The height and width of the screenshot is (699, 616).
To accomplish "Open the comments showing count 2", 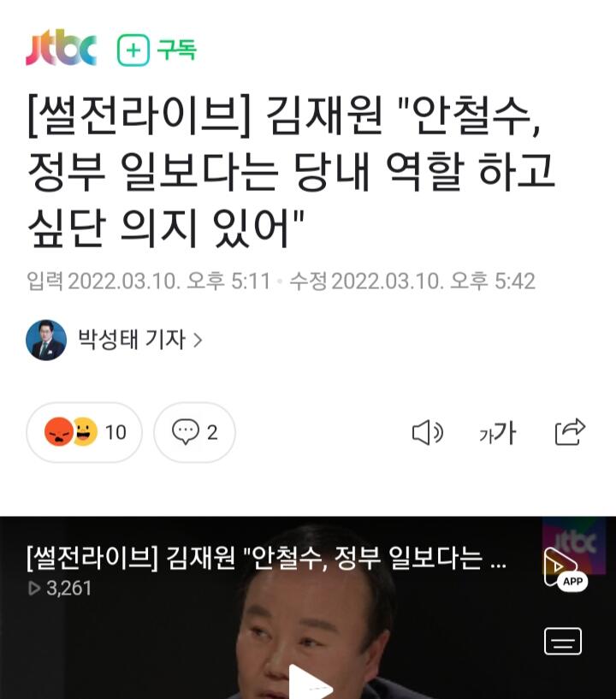I will click(194, 432).
